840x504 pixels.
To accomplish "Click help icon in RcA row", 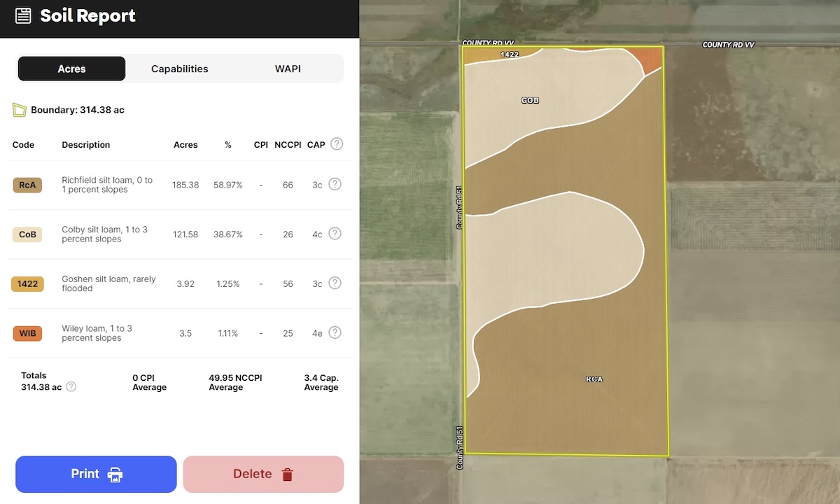I will point(335,184).
